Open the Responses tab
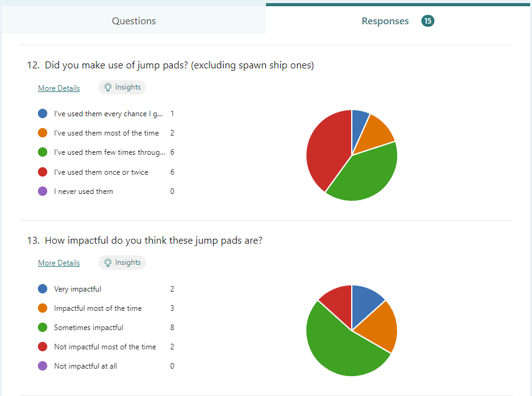This screenshot has width=532, height=396. (x=385, y=21)
